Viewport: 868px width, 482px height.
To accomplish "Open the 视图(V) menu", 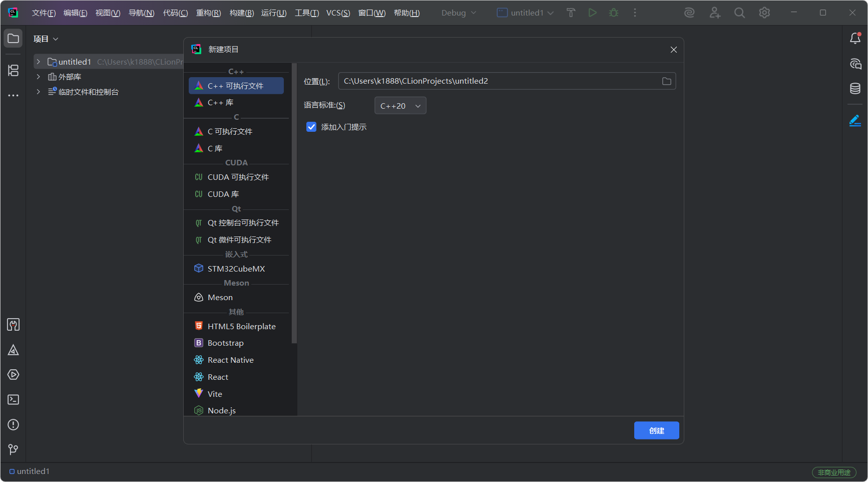I will (x=108, y=13).
